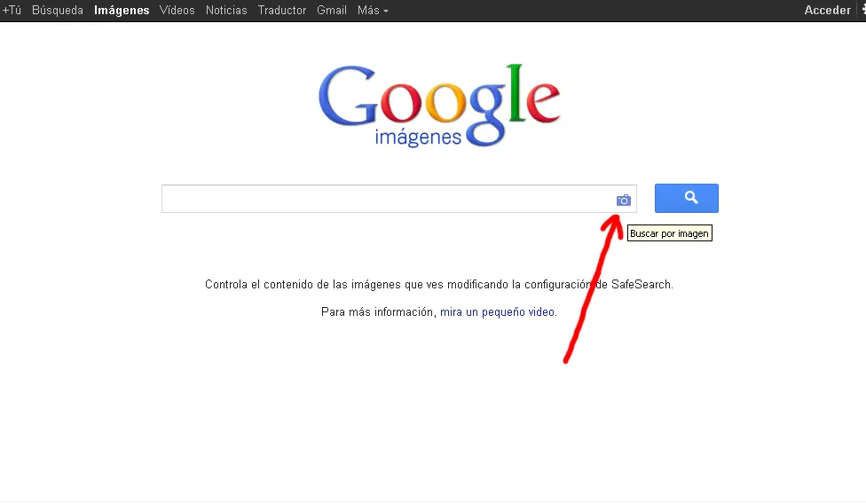866x504 pixels.
Task: Open the +Tú link in top bar
Action: tap(12, 10)
